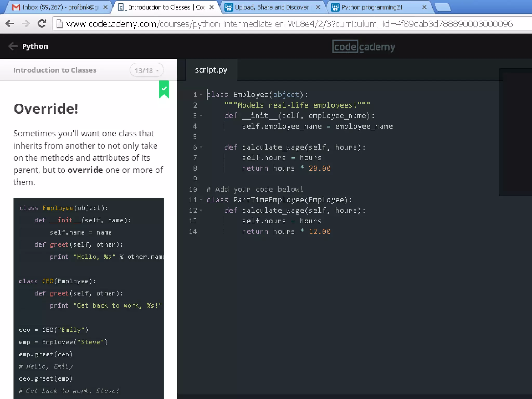Click the page icon in address bar
The height and width of the screenshot is (399, 532).
(59, 24)
